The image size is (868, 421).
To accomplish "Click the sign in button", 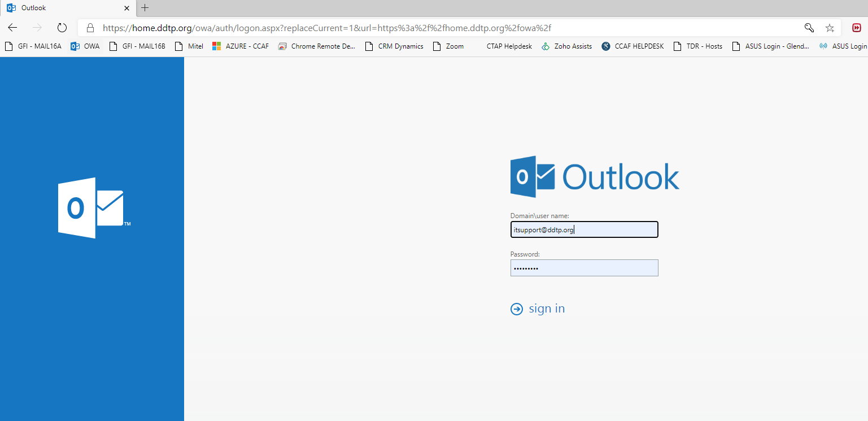I will (x=538, y=309).
